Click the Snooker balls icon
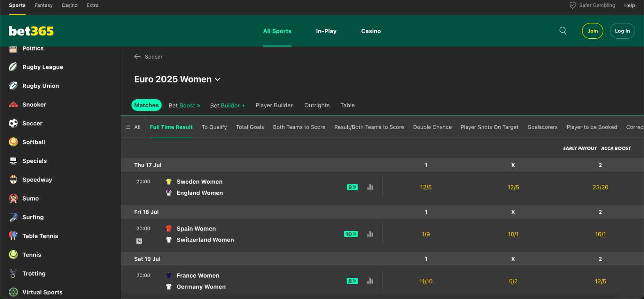The height and width of the screenshot is (299, 644). click(13, 104)
